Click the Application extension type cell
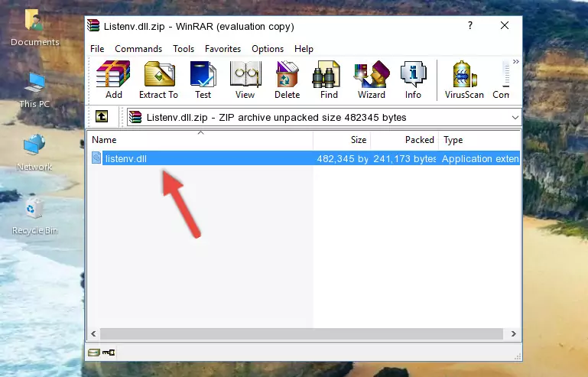Screen dimensions: 588x377 [x=480, y=159]
